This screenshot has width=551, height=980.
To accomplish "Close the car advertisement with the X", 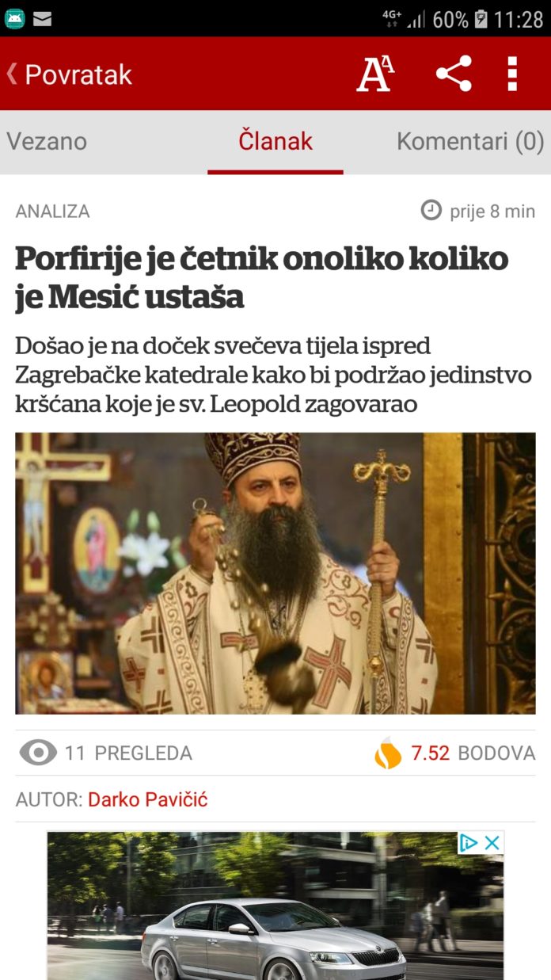I will click(492, 843).
